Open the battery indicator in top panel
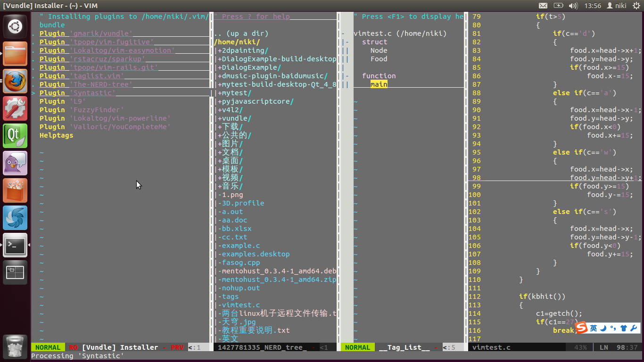The width and height of the screenshot is (644, 362). [x=558, y=6]
